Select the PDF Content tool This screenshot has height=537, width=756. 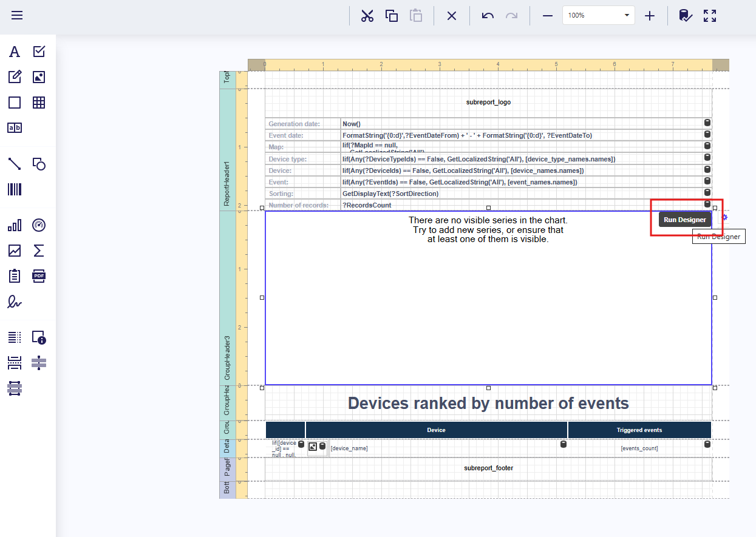[x=39, y=276]
